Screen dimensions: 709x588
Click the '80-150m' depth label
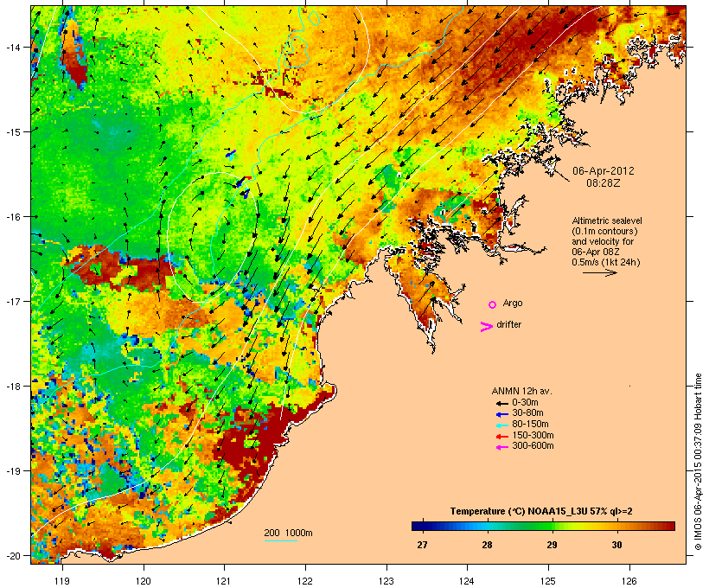coord(530,425)
